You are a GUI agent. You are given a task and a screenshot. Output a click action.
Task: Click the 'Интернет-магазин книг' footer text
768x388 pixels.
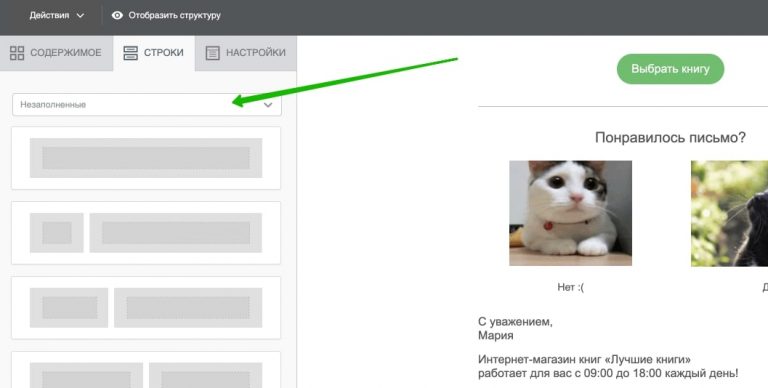tap(608, 366)
